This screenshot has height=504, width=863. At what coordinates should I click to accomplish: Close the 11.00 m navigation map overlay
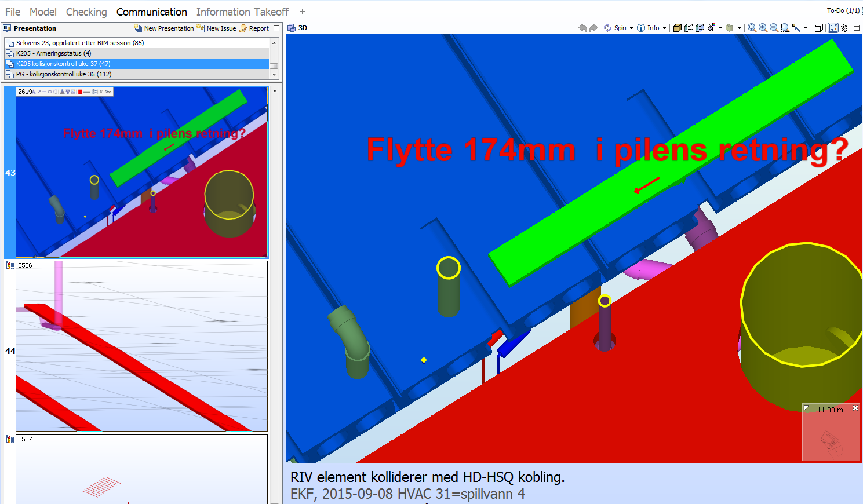pos(855,408)
